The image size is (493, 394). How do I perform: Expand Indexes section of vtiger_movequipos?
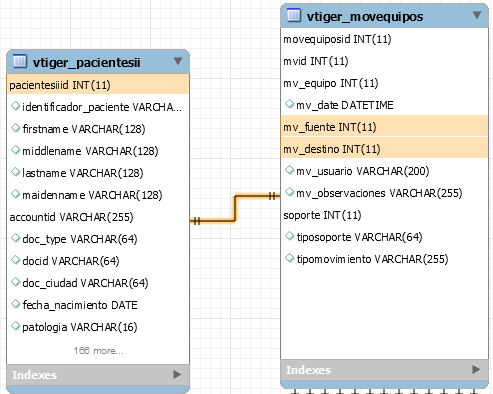point(476,369)
